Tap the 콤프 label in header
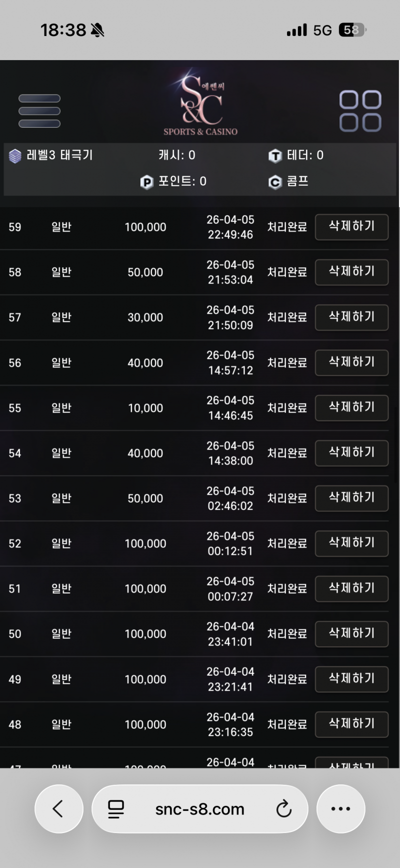Screen dimensions: 400x868 pos(297,181)
